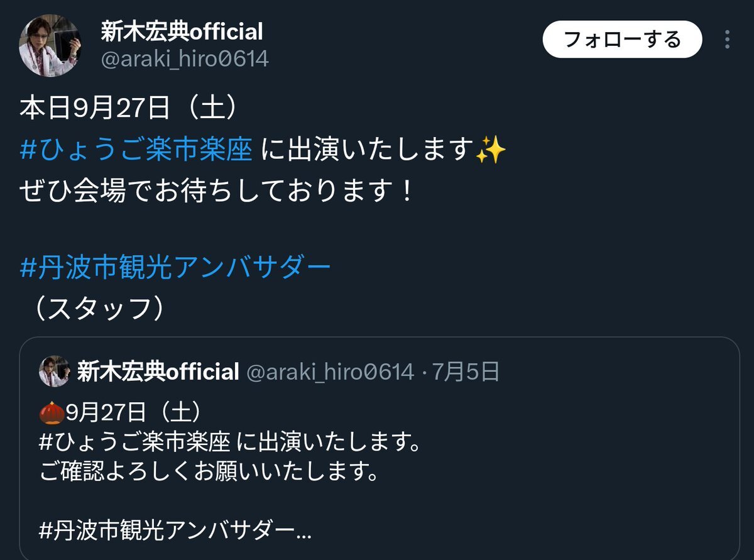Expand truncated #丹波市観光アンバサダー… in quoted tweet
Screen dimensions: 754x560
[x=175, y=531]
